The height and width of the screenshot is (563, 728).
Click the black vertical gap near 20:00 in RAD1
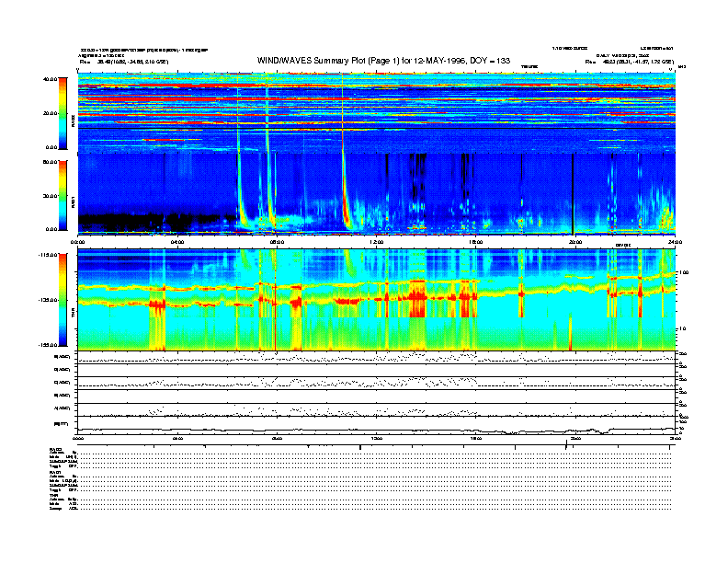pyautogui.click(x=573, y=194)
